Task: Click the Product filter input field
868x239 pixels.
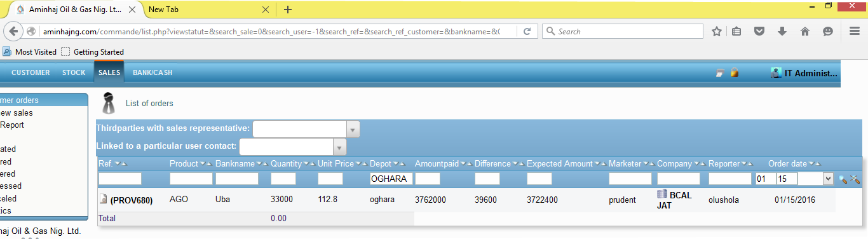Action: [x=191, y=179]
